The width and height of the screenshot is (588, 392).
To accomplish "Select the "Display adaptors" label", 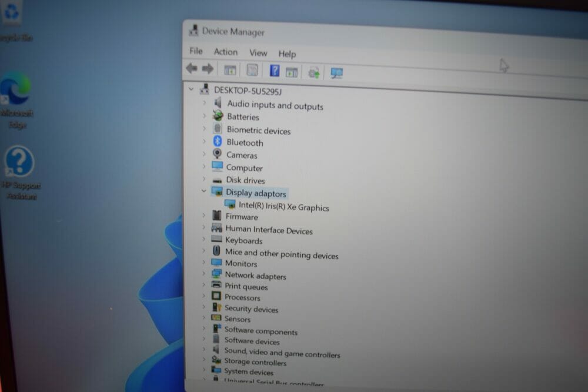I will (x=256, y=193).
